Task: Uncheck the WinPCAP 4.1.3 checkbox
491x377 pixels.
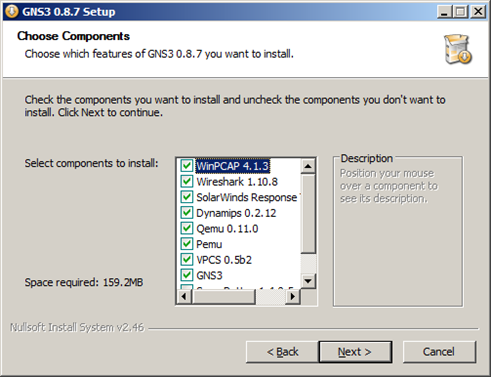Action: (x=187, y=166)
